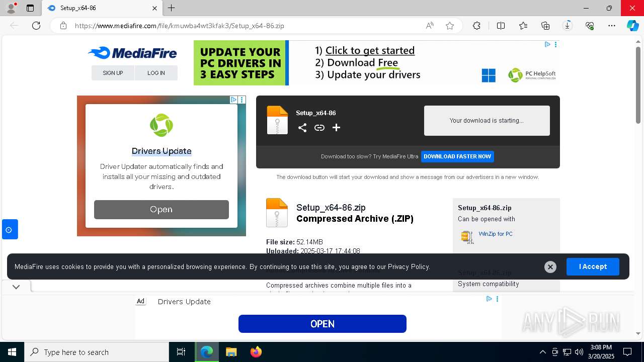Close the Setup_x64-86 tab
The width and height of the screenshot is (644, 362).
pos(154,8)
